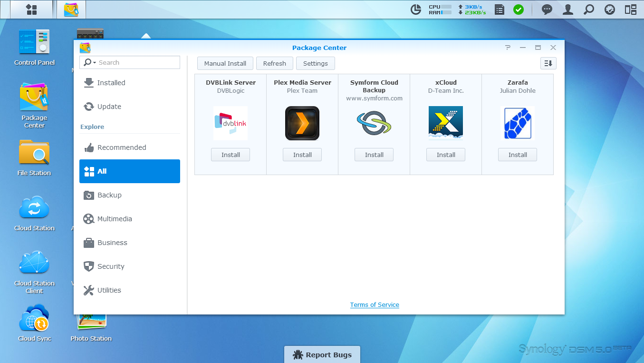
Task: Select the Installed category
Action: click(x=111, y=83)
